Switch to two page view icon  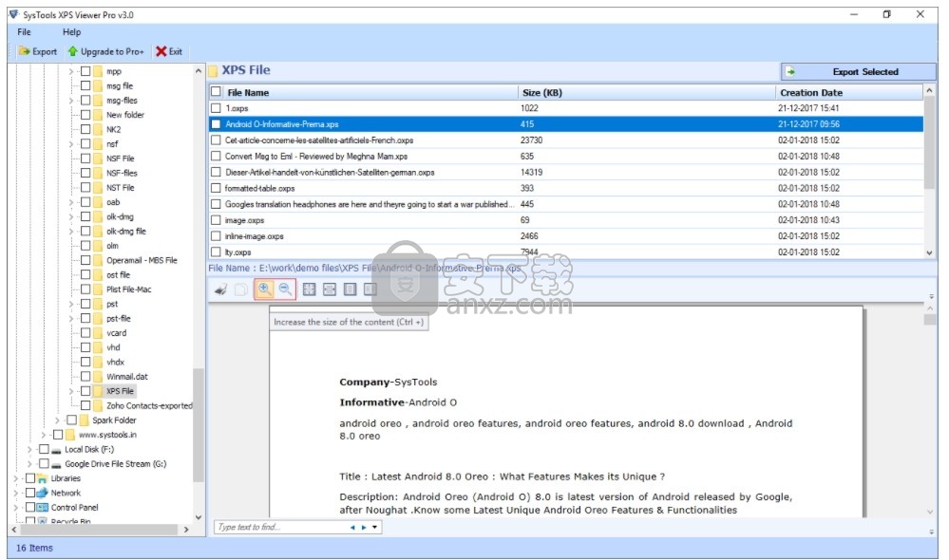coord(370,289)
